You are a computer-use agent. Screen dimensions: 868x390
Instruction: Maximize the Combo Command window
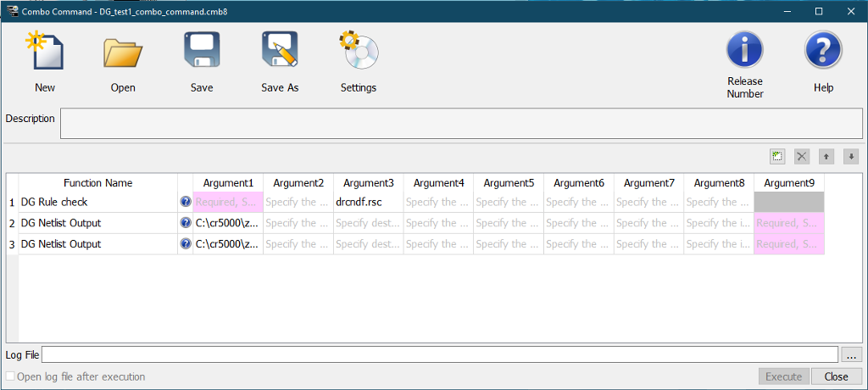[819, 11]
